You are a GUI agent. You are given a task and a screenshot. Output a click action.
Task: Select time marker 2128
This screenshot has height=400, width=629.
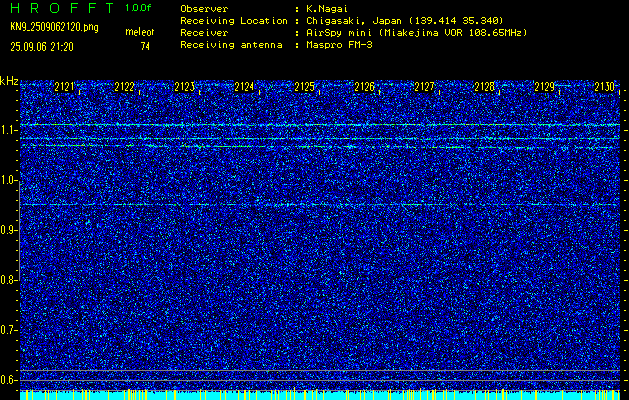(485, 87)
